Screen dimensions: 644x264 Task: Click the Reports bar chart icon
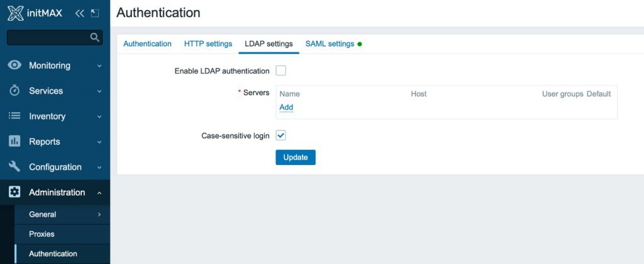[x=14, y=142]
